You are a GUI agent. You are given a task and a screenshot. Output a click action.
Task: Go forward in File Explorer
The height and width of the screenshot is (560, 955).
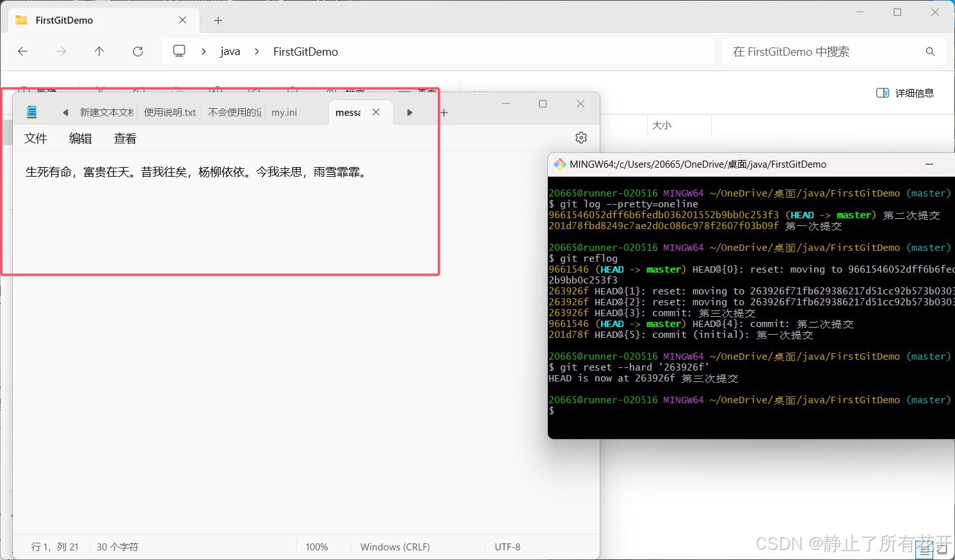[61, 51]
